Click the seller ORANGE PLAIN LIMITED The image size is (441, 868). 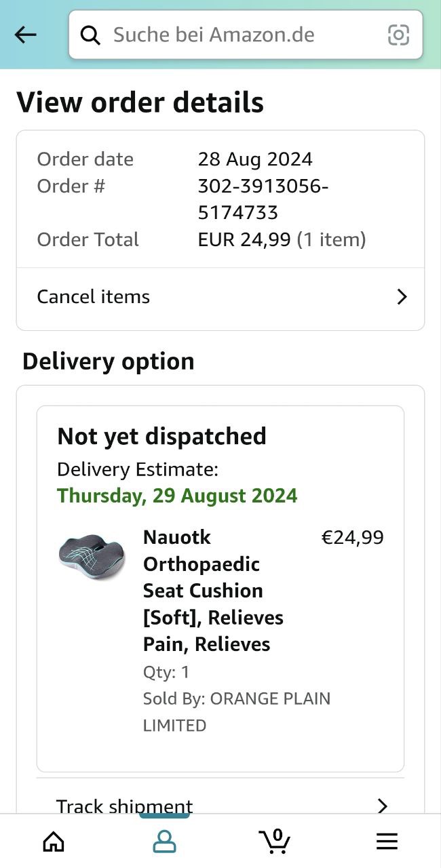click(x=236, y=711)
